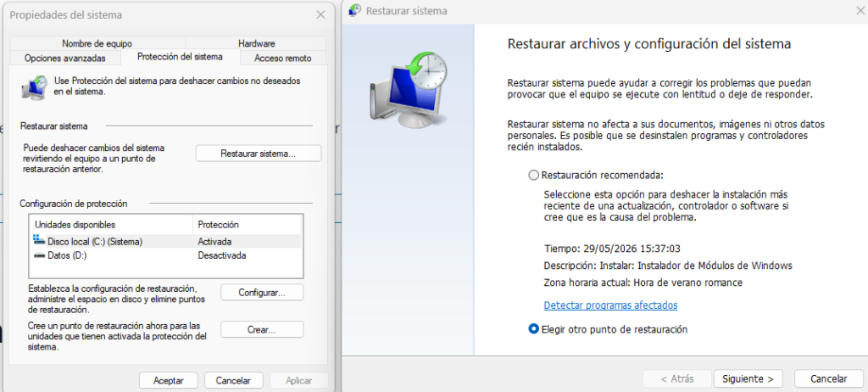Image resolution: width=868 pixels, height=392 pixels.
Task: Open the Hardware tab
Action: coord(256,43)
